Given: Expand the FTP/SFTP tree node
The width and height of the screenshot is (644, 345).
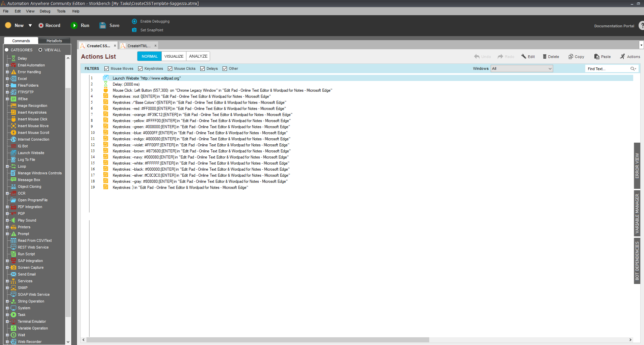Looking at the screenshot, I should (7, 92).
